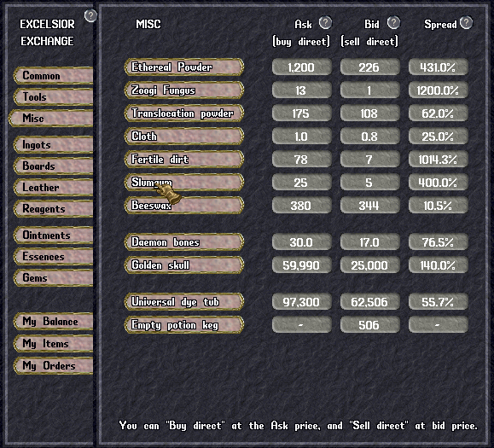494x448 pixels.
Task: Click the Empty potion keg bid 506
Action: [x=370, y=325]
